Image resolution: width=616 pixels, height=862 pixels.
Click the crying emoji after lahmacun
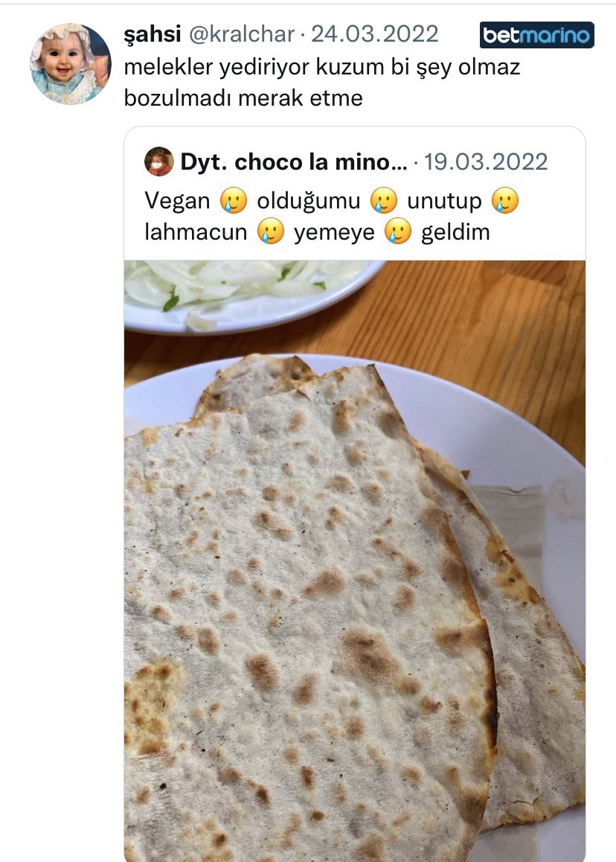point(270,232)
